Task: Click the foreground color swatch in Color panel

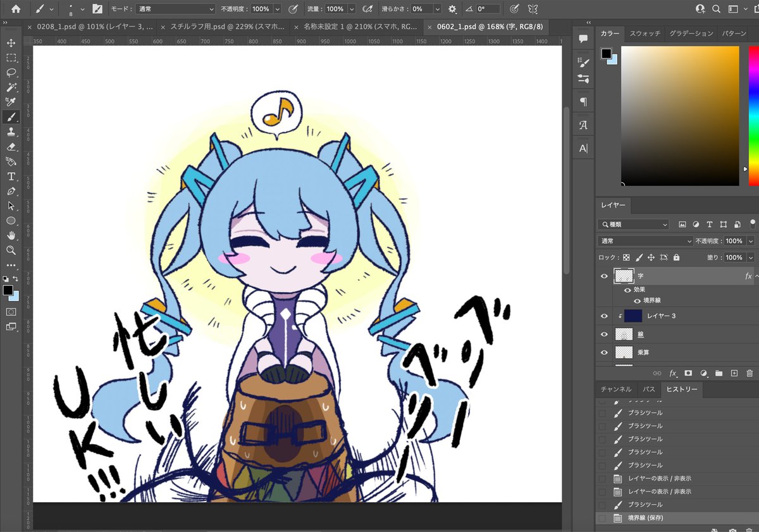Action: click(606, 54)
